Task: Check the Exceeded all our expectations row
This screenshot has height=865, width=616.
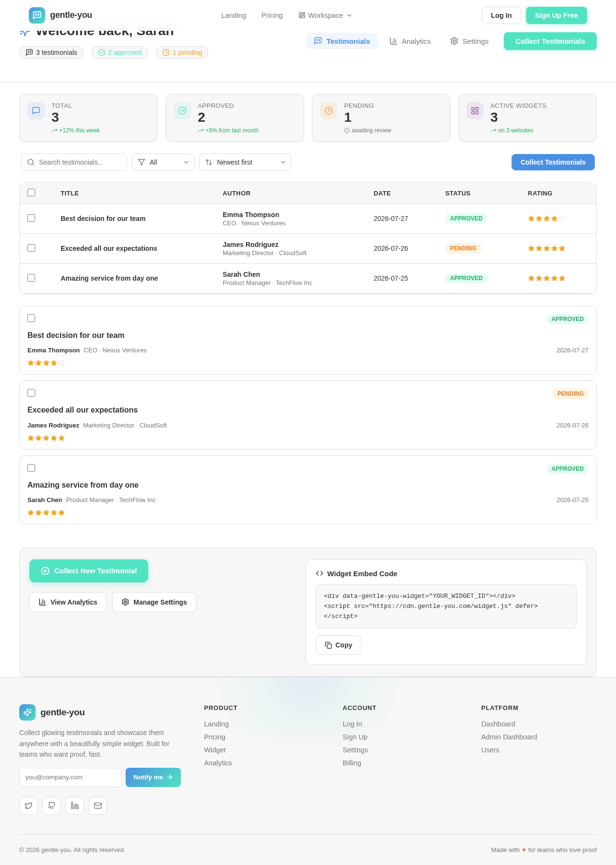Action: pyautogui.click(x=31, y=248)
